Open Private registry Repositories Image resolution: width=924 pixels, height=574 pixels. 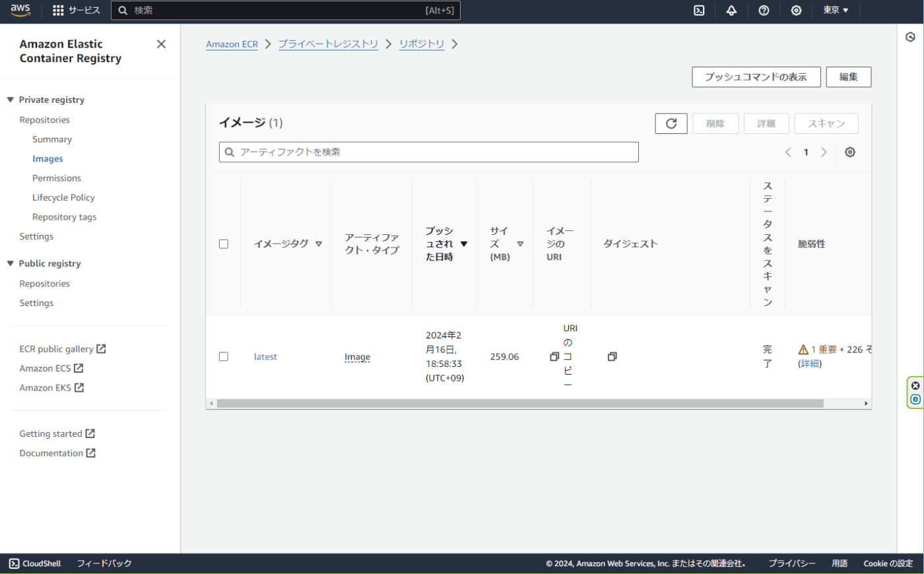[x=44, y=120]
